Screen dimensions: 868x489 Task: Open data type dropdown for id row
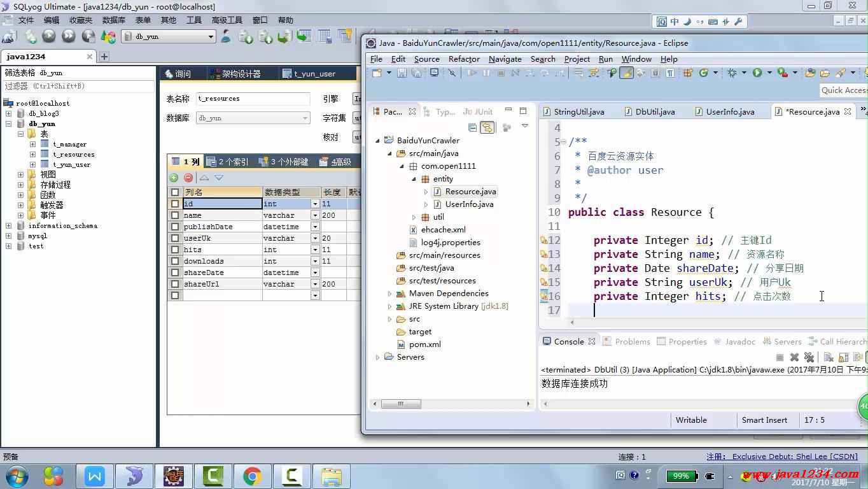click(x=315, y=204)
